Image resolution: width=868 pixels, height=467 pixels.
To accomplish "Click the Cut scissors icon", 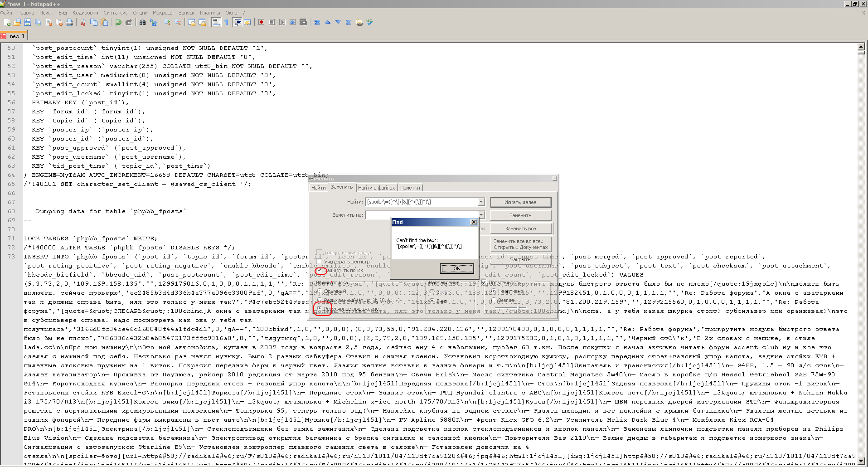I will coord(83,22).
